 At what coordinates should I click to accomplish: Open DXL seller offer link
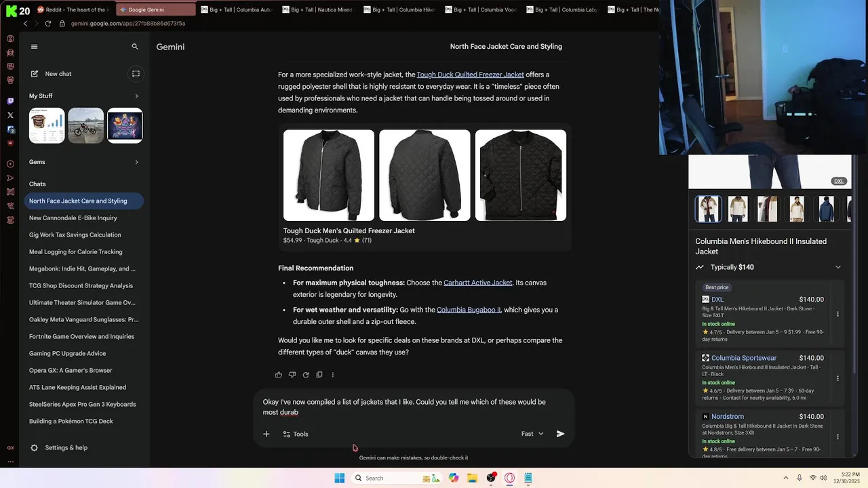point(717,300)
